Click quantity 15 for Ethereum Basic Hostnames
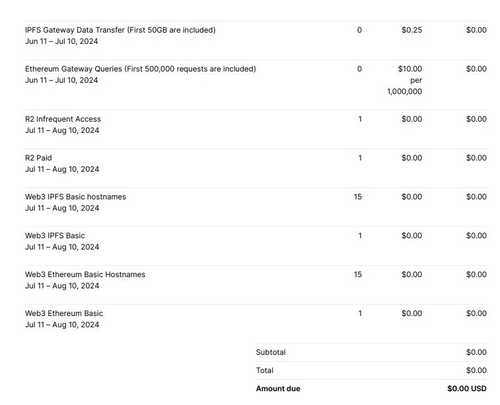Screen dimensions: 500x405 click(358, 274)
